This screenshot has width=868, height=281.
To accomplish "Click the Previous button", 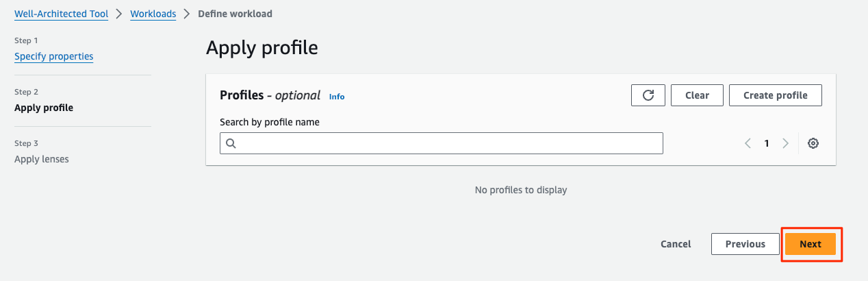I will click(745, 244).
